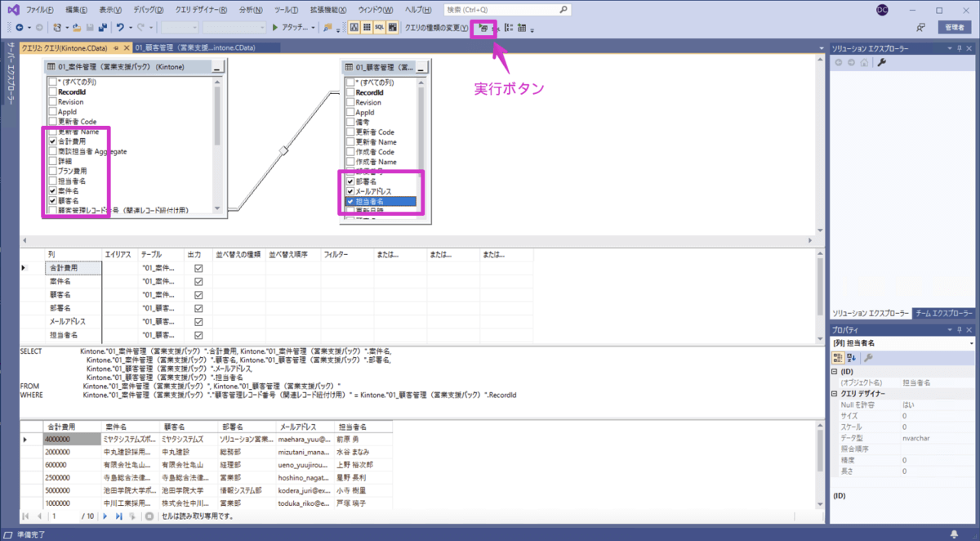Click the Add Group By icon
This screenshot has width=980, height=541.
pyautogui.click(x=509, y=28)
